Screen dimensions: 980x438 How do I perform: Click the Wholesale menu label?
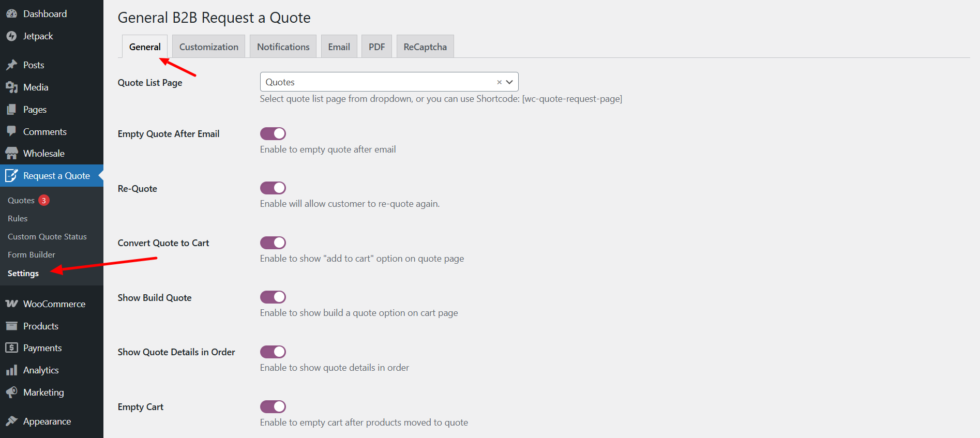44,154
